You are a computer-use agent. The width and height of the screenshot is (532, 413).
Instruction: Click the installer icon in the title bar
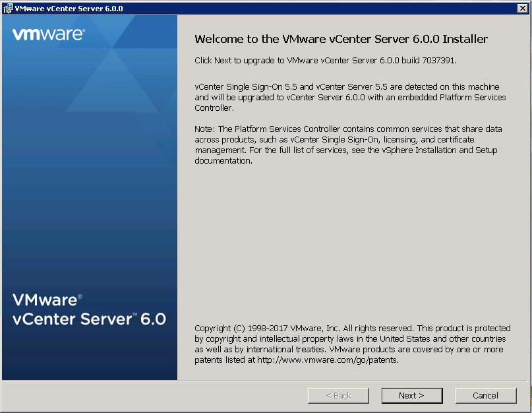8,7
